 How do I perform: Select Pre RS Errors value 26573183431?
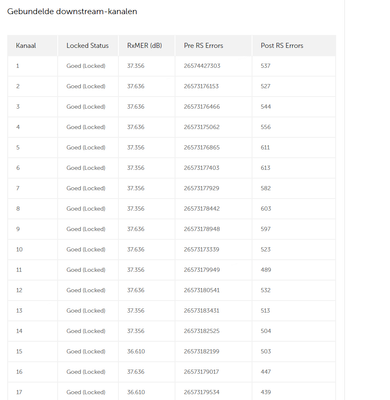point(201,310)
